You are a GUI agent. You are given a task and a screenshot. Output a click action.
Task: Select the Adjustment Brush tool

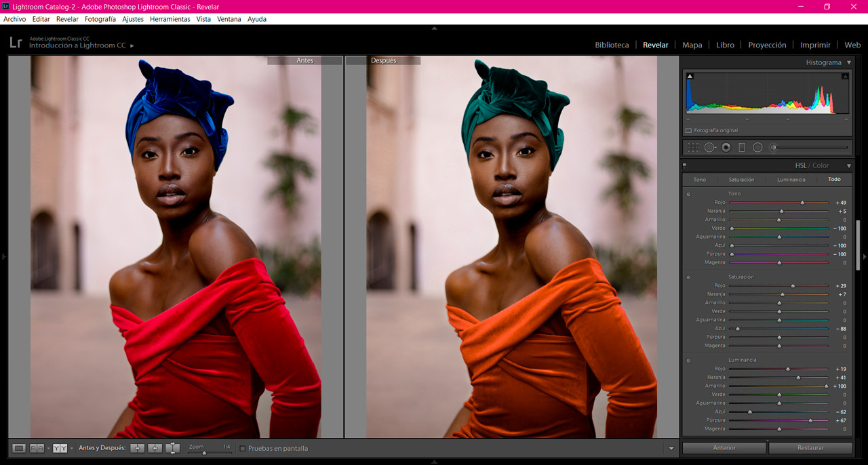click(774, 146)
